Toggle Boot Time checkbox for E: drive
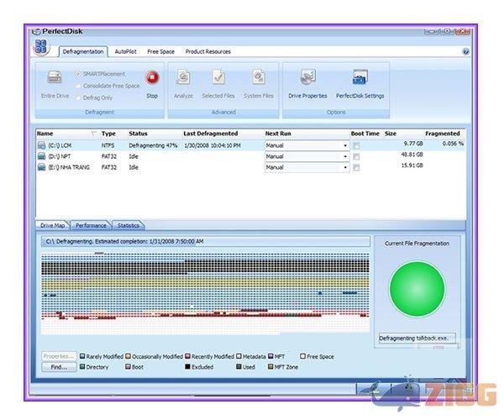This screenshot has width=504, height=420. pyautogui.click(x=356, y=167)
